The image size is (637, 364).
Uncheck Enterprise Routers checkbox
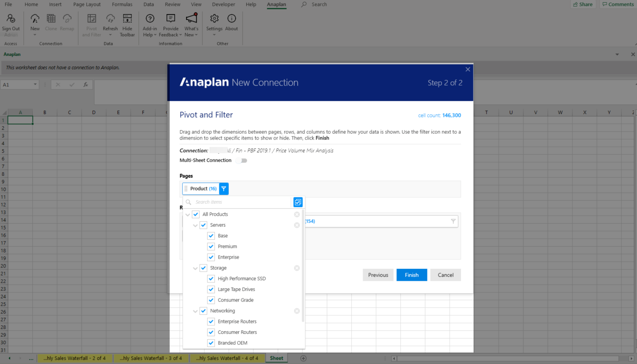coord(211,321)
